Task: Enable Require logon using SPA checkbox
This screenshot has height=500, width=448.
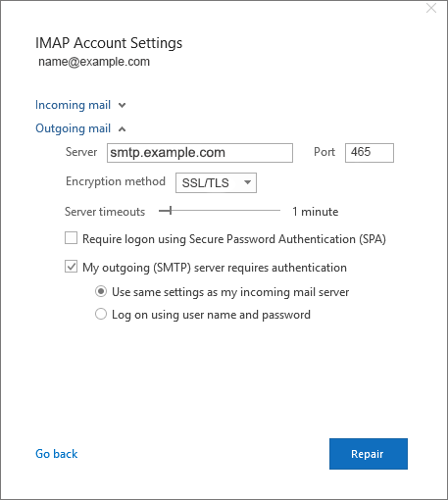Action: point(71,238)
